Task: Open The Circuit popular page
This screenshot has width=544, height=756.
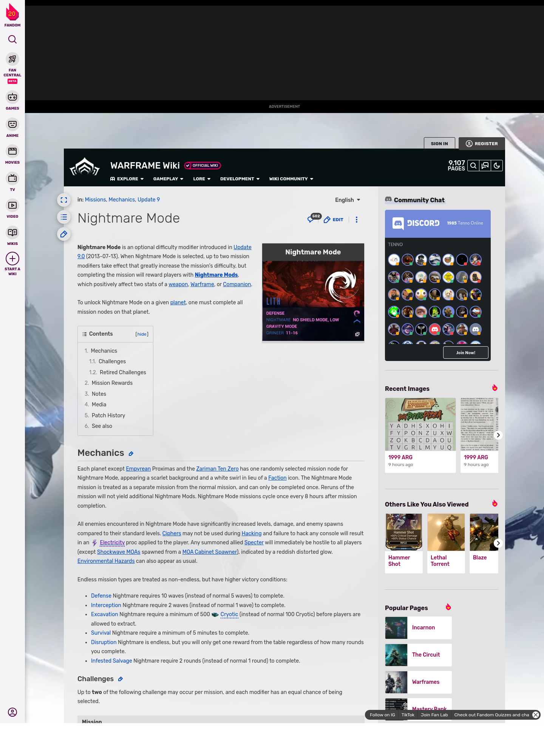Action: click(419, 655)
